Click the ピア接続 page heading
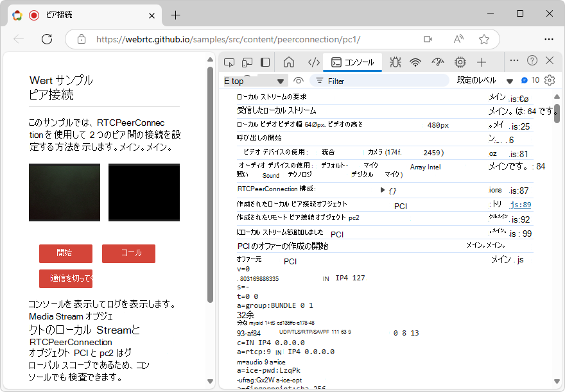565x392 pixels. click(x=51, y=95)
